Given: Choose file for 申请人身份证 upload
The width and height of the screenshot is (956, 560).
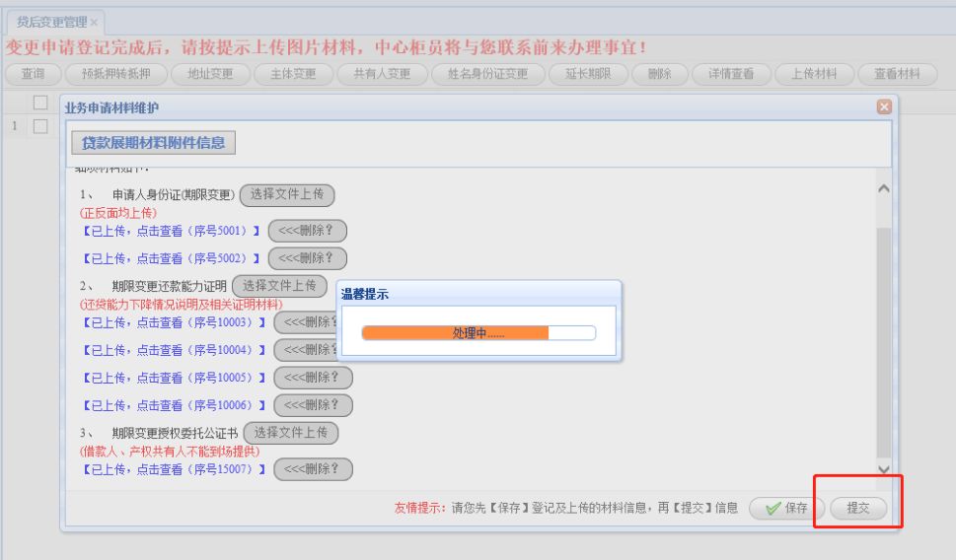Looking at the screenshot, I should pos(287,194).
